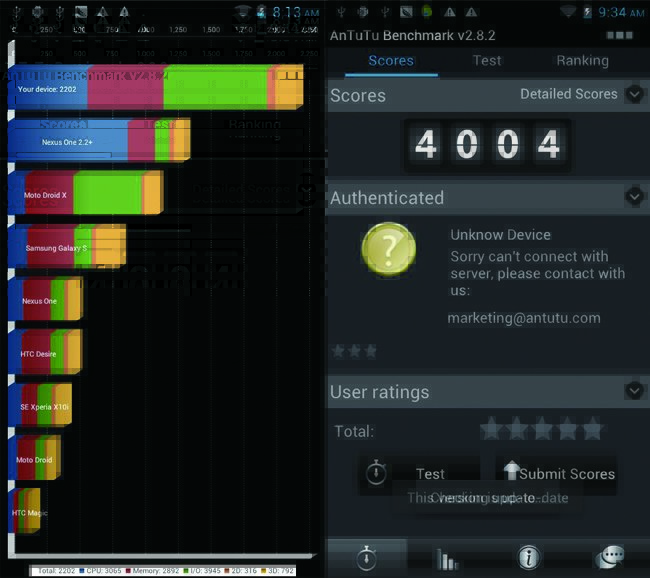Viewport: 650px width, 578px height.
Task: Open the bar chart ranking icon
Action: click(x=447, y=558)
